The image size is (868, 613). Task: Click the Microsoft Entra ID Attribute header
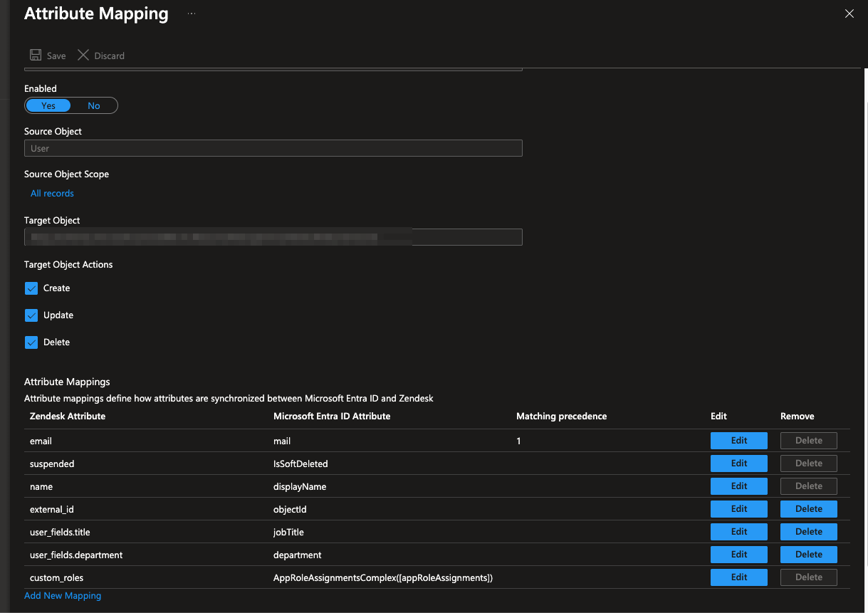coord(332,416)
